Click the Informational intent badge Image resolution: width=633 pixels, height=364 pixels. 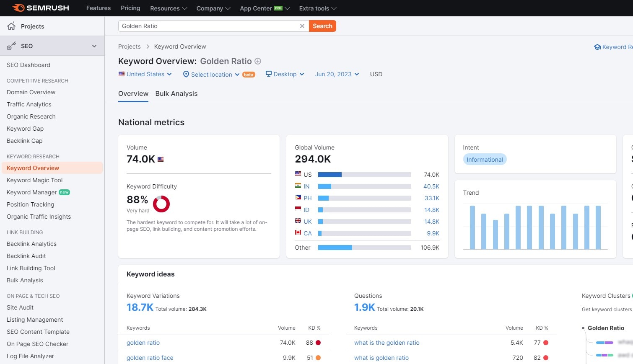coord(485,160)
